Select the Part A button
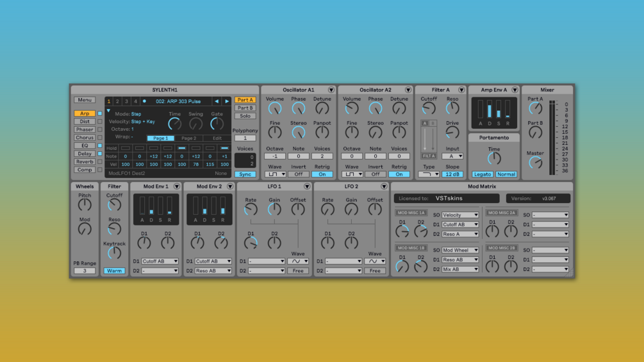 pos(245,100)
